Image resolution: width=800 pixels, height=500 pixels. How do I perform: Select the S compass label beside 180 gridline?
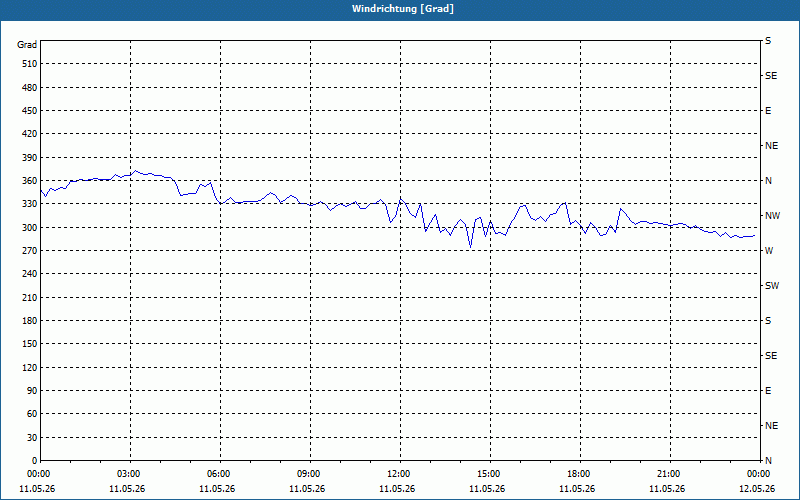click(768, 321)
